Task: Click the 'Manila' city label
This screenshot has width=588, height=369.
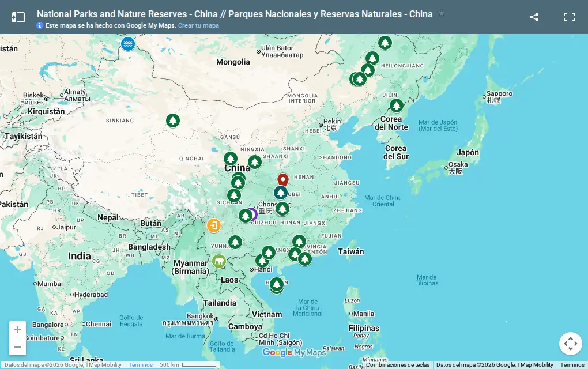Action: coord(364,314)
